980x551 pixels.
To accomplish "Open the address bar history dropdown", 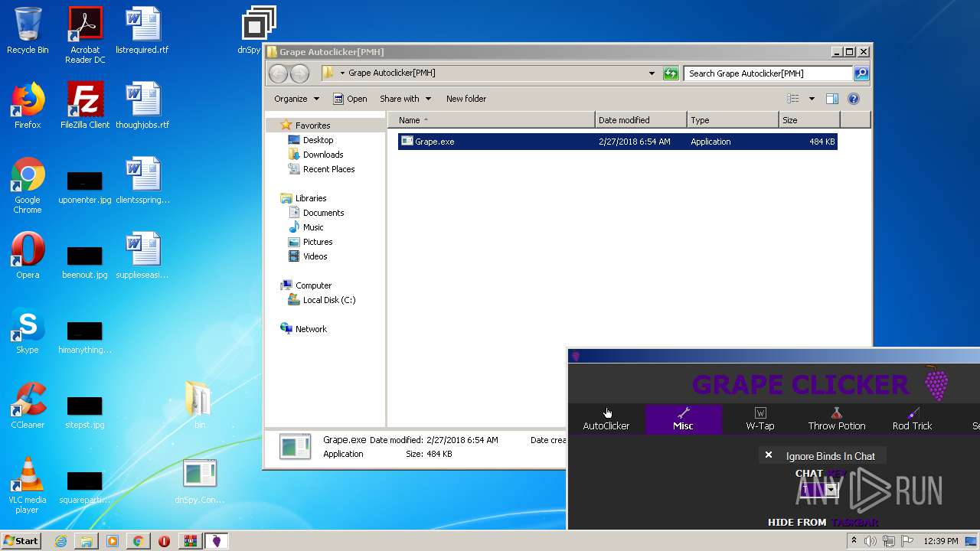I will [x=652, y=73].
